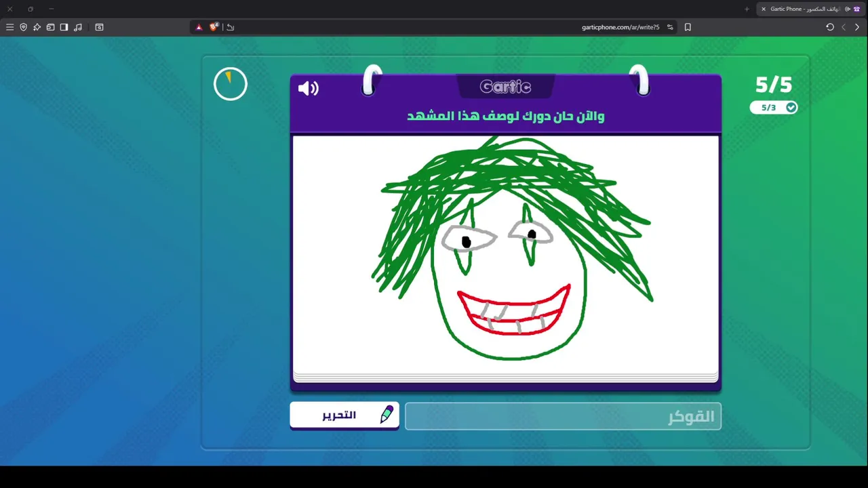The height and width of the screenshot is (488, 868).
Task: Mute the game sound speaker icon
Action: click(308, 88)
